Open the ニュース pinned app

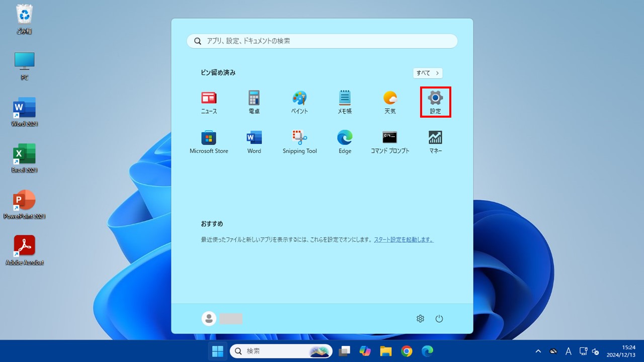pos(209,103)
